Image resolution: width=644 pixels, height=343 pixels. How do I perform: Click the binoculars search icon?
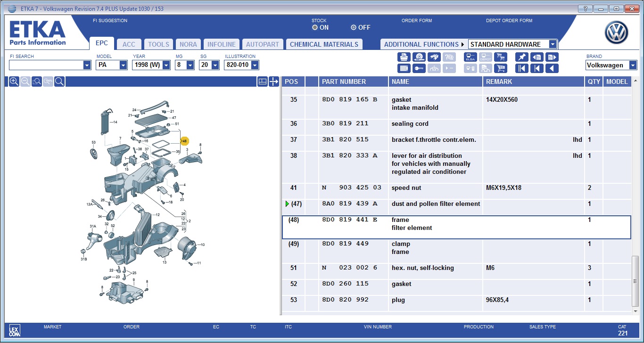434,57
